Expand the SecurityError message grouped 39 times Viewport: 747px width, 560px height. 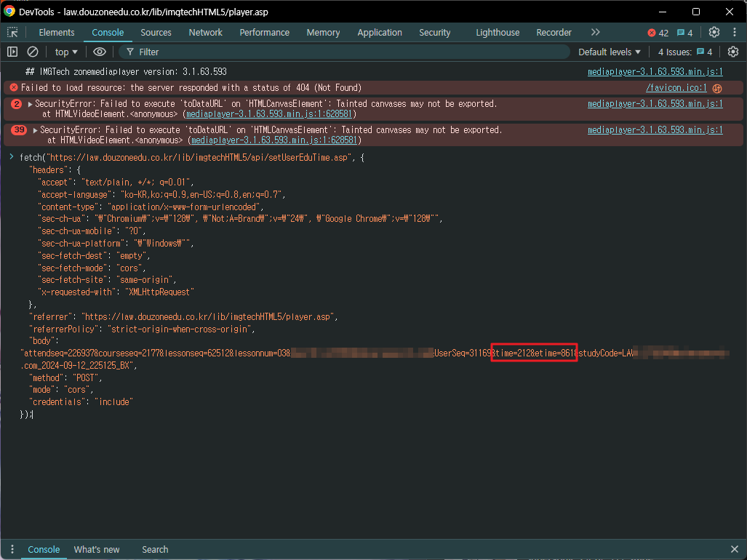[x=35, y=130]
